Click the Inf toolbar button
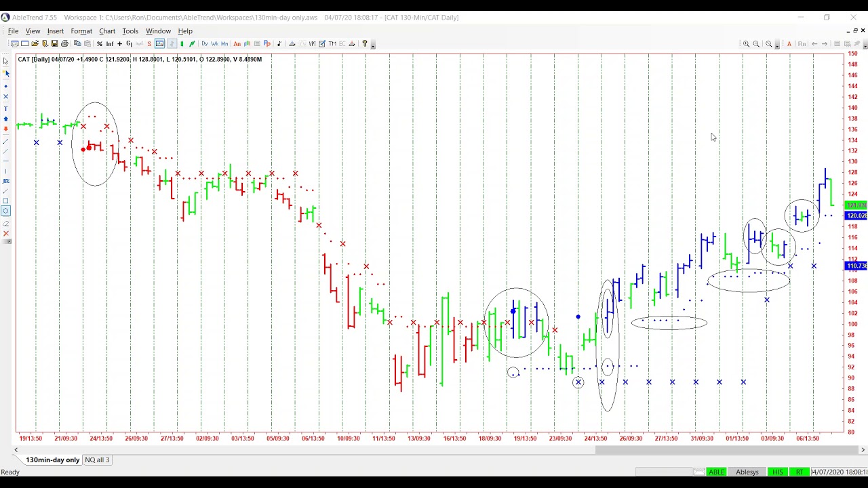Viewport: 868px width, 488px height. click(x=110, y=44)
